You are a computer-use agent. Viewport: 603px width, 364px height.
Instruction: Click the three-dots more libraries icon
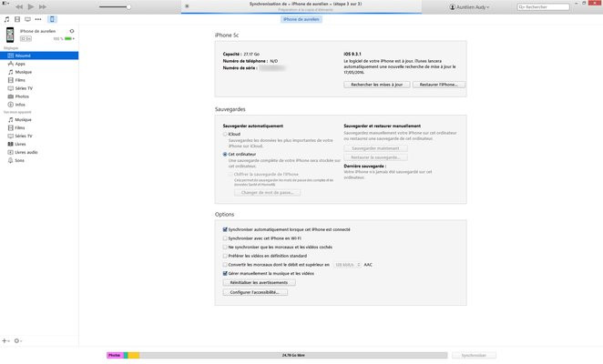click(38, 19)
